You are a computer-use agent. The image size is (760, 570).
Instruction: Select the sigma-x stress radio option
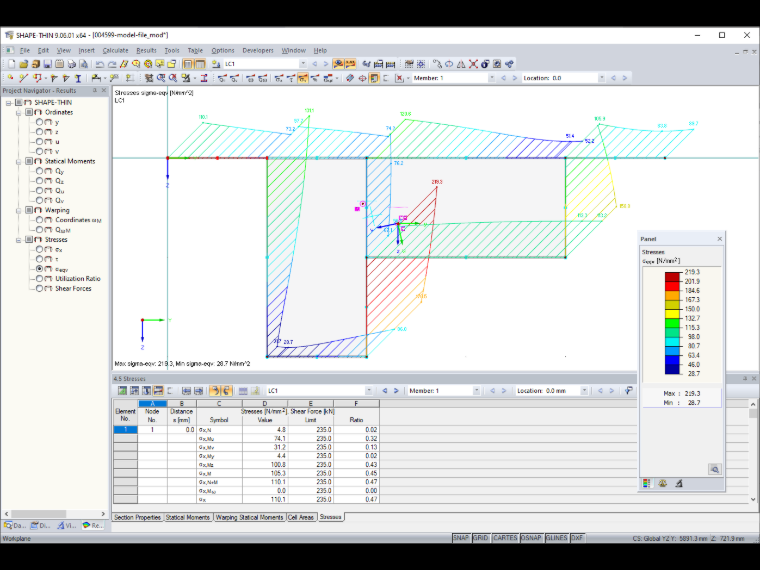click(39, 250)
